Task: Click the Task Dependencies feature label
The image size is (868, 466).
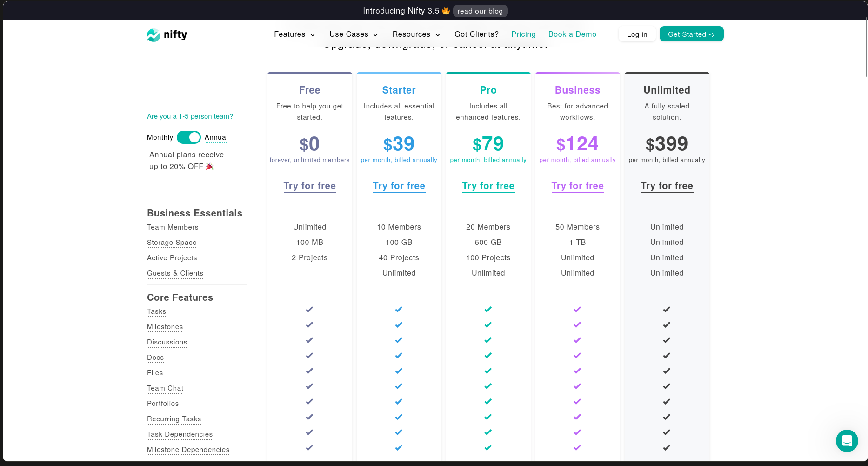Action: pos(180,434)
